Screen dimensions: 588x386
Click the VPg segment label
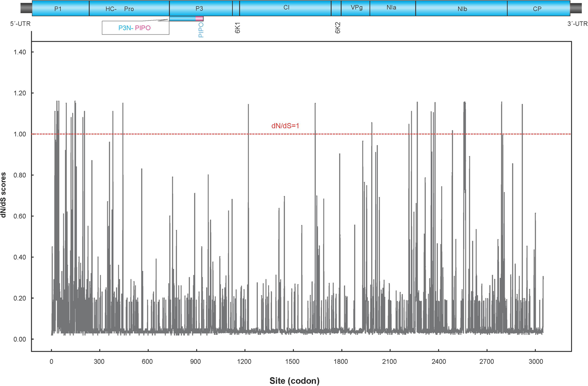point(357,8)
